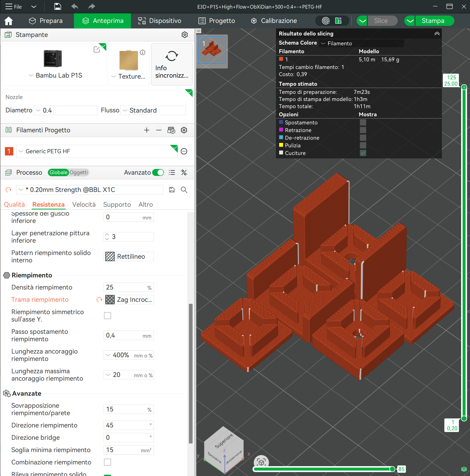Open the Trama riempimento dropdown
Image resolution: width=470 pixels, height=476 pixels.
tap(129, 300)
